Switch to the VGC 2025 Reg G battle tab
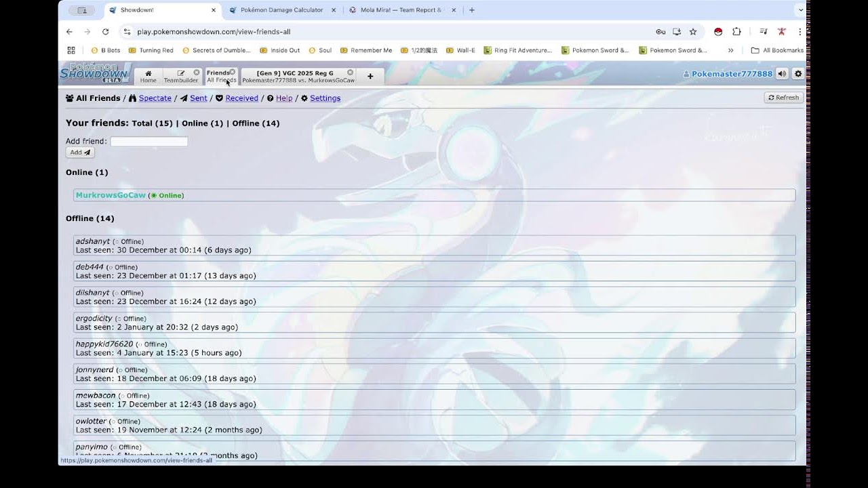Viewport: 868px width, 488px height. tap(298, 77)
